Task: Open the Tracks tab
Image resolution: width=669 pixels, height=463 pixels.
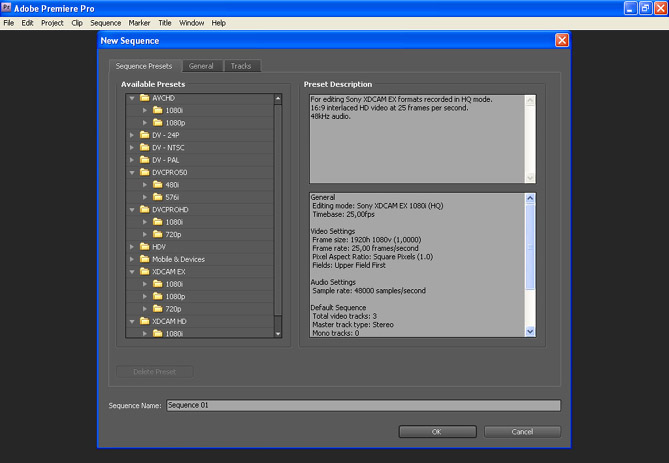Action: (x=241, y=66)
